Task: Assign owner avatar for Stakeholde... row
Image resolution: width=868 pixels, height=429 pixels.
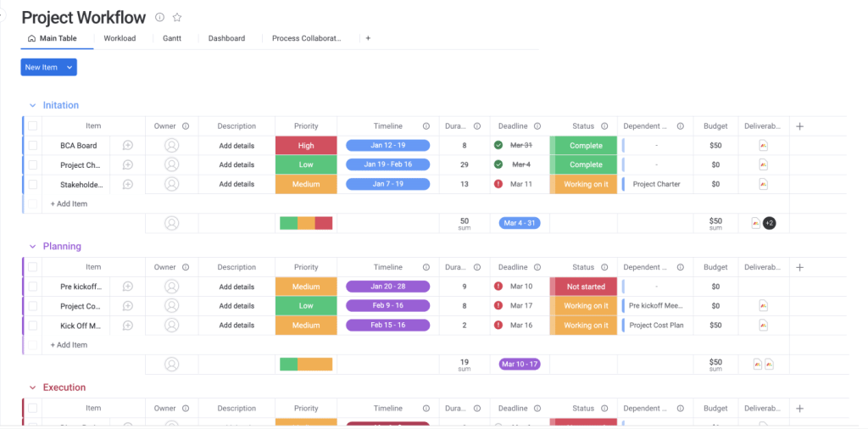Action: 171,184
